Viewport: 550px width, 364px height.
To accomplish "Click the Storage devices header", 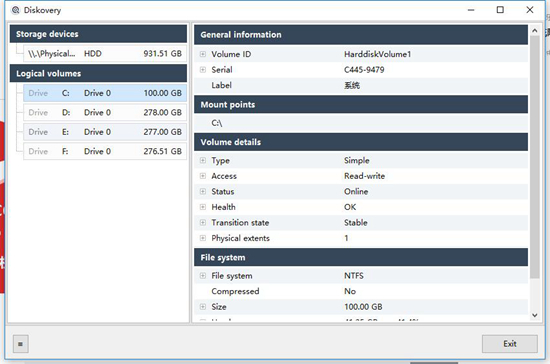I will [98, 34].
